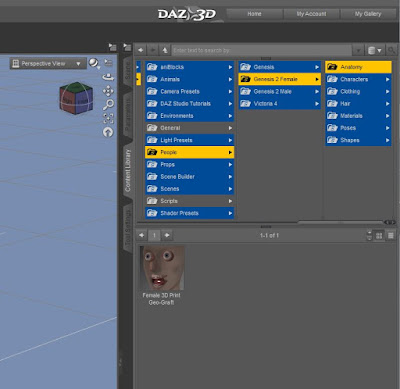Click the view cube in the viewport
The width and height of the screenshot is (400, 389).
tap(76, 98)
